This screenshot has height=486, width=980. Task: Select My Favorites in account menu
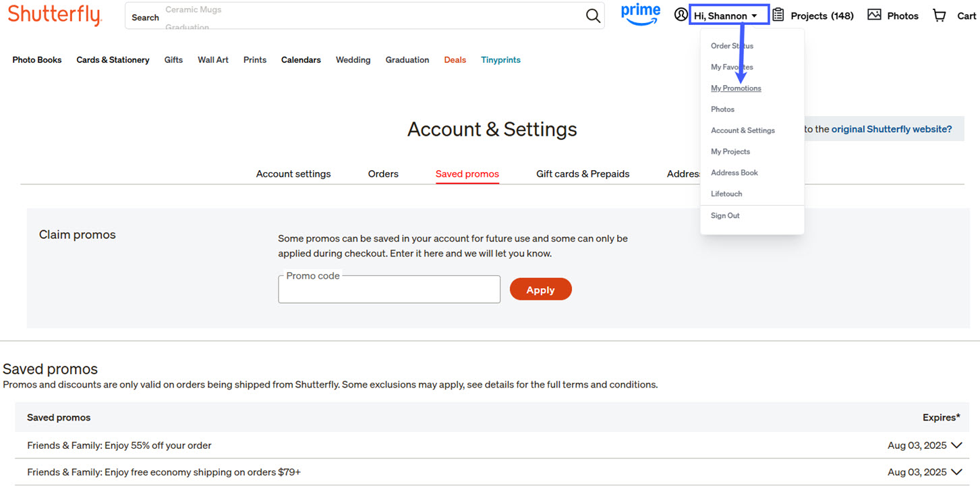point(732,67)
